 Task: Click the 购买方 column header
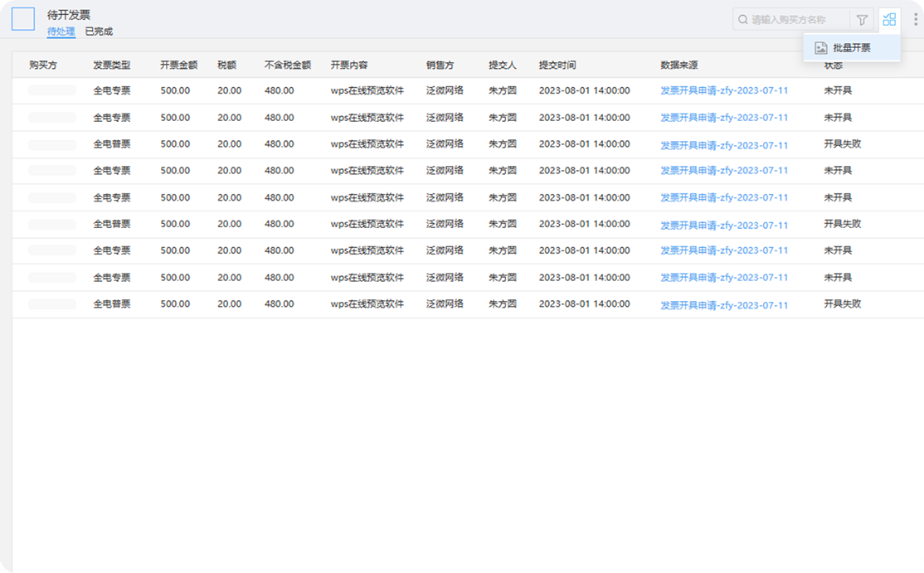43,65
